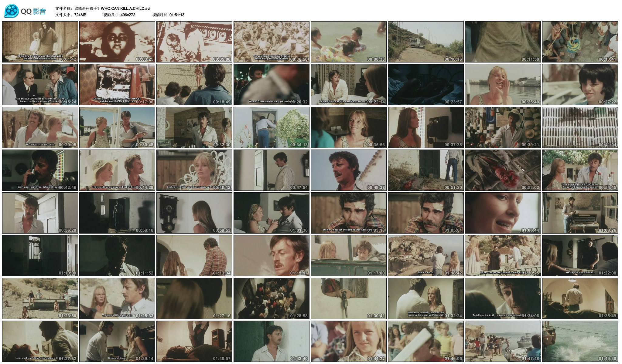
Task: Select the bus on road thumbnail 00:10:16
Action: [x=425, y=42]
